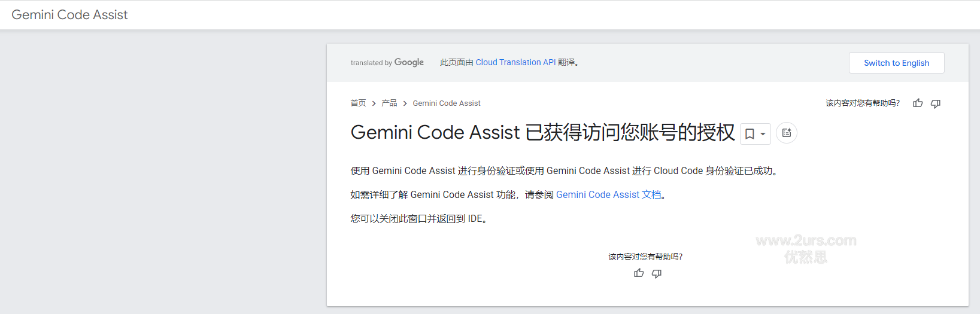Click the breadcrumb chevron after 首页
980x314 pixels.
pyautogui.click(x=374, y=103)
